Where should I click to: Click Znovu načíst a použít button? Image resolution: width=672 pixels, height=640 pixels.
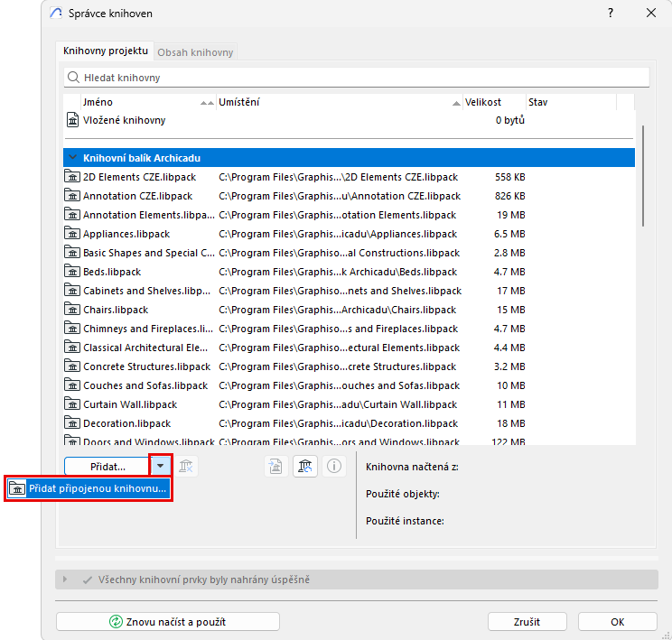click(168, 621)
